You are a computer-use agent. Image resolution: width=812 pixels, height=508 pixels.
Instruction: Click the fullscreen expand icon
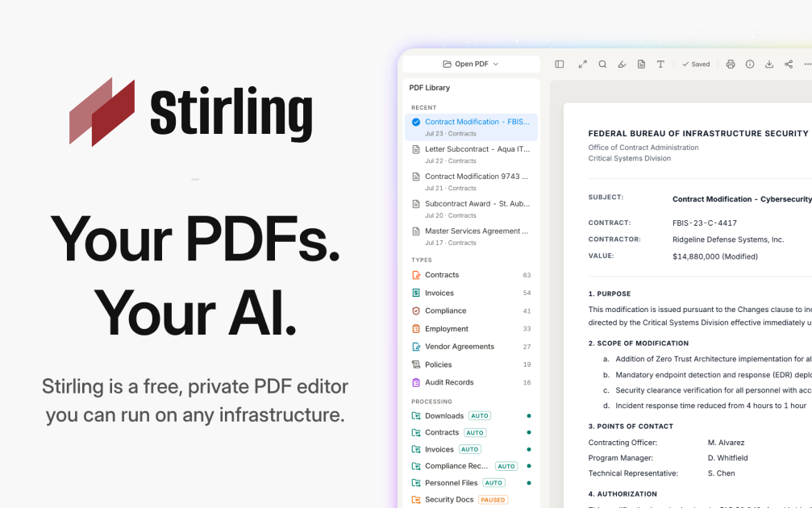582,65
